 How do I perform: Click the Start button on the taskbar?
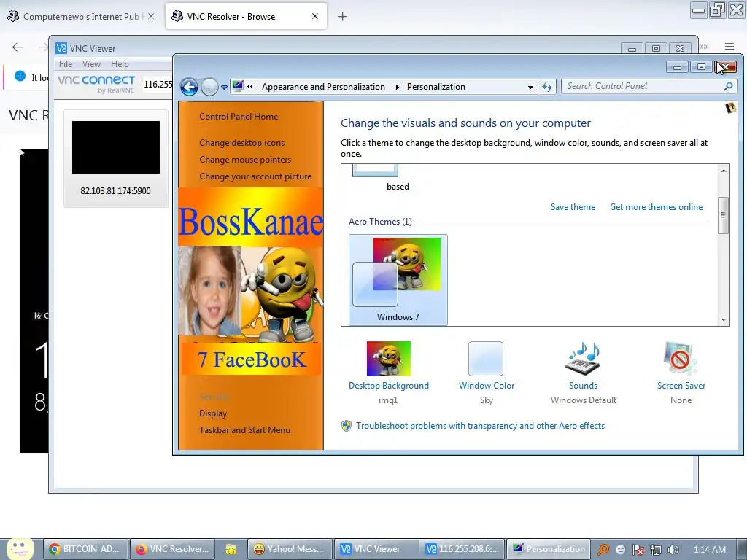tap(20, 549)
